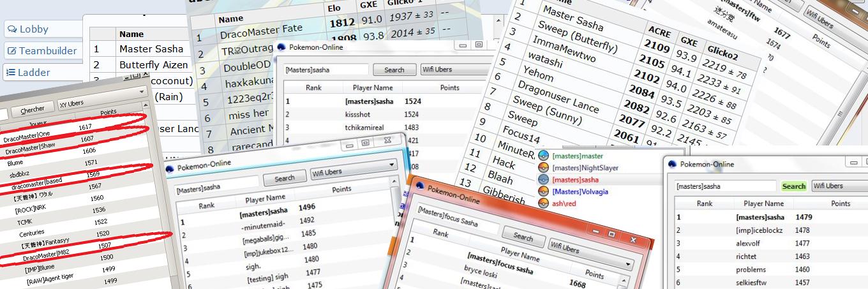Open Wifi Ubers dropdown in orange window
The image size is (868, 289).
pos(589,255)
